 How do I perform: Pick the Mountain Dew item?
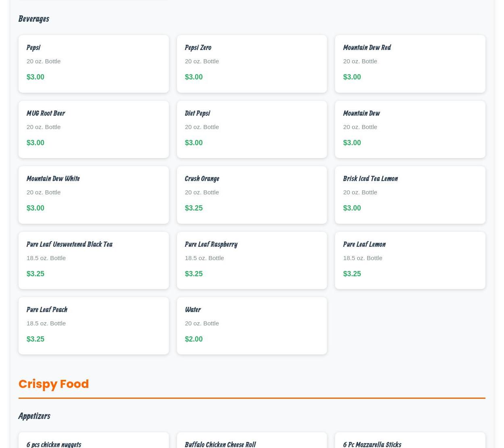pyautogui.click(x=410, y=129)
